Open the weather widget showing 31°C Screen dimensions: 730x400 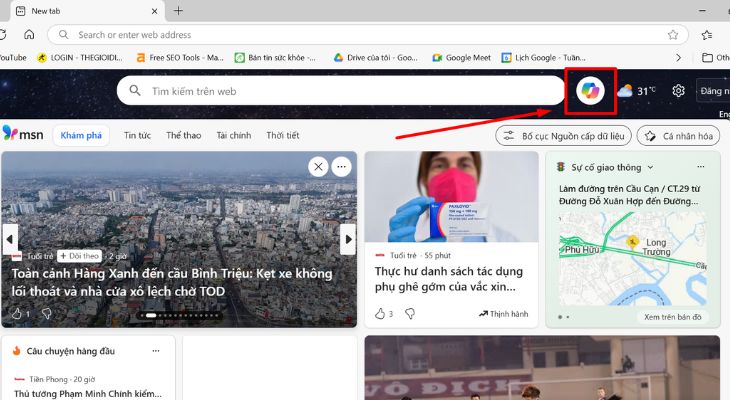pos(636,91)
